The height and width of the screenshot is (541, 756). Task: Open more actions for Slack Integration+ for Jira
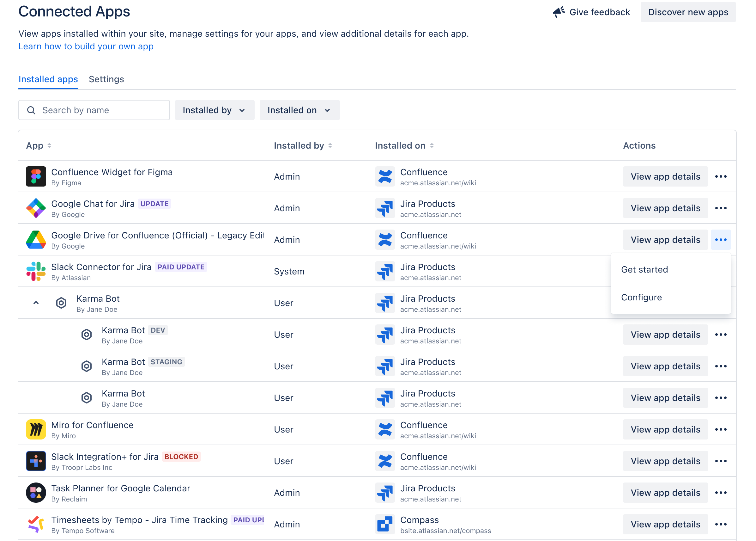pos(721,461)
